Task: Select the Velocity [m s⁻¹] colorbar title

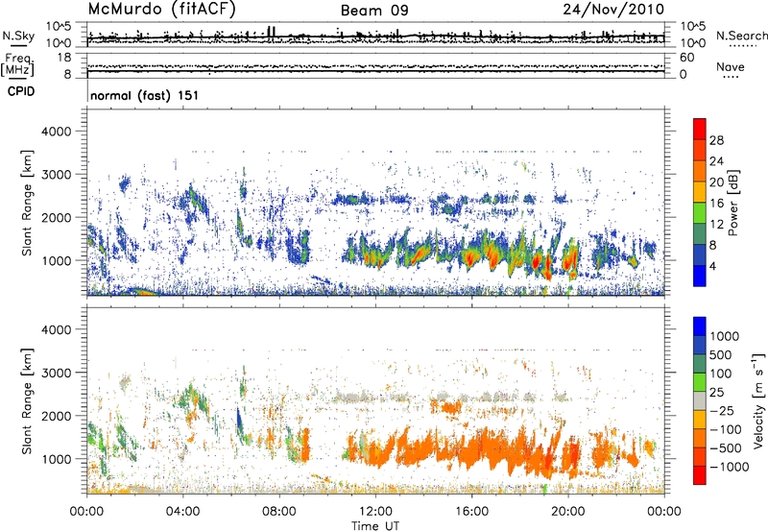Action: 758,400
